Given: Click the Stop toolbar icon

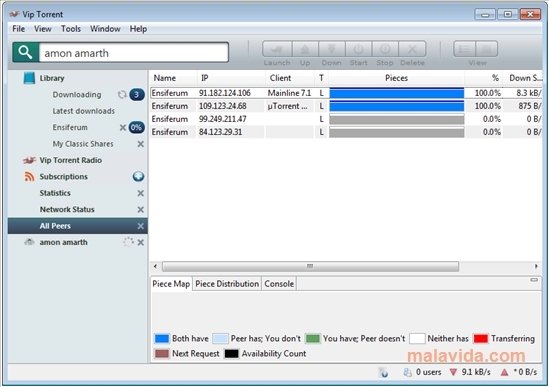Looking at the screenshot, I should (385, 49).
